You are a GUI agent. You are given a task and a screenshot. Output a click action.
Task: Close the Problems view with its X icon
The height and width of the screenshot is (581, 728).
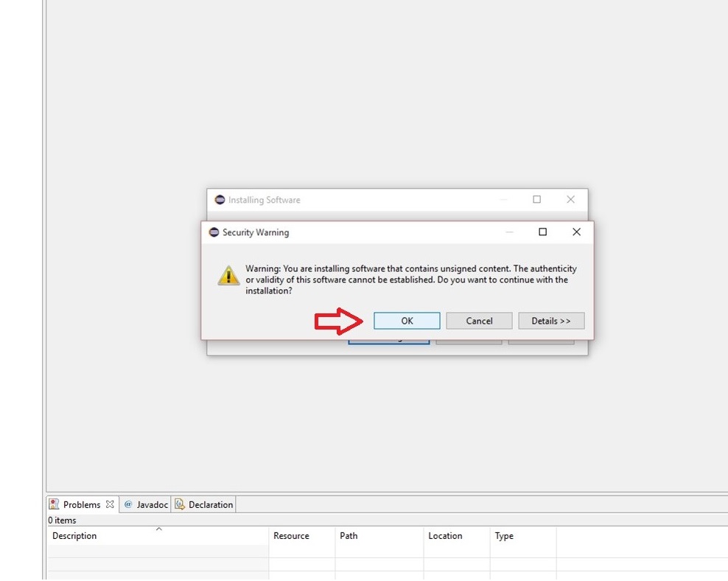pyautogui.click(x=110, y=505)
